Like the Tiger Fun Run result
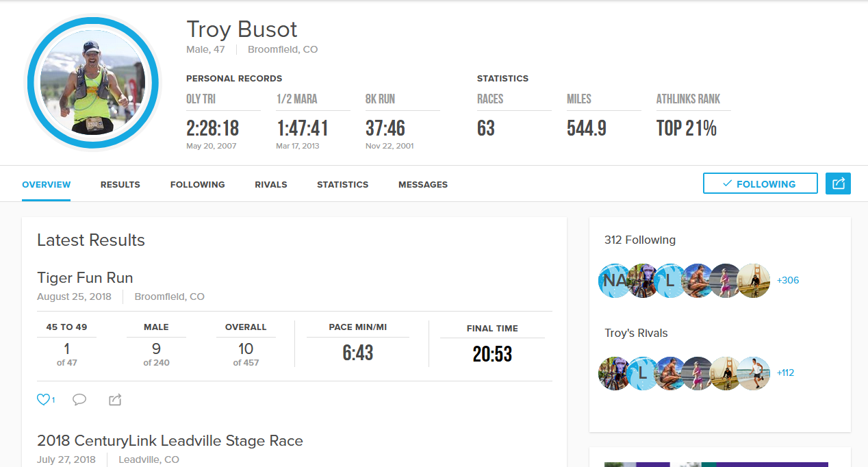868x467 pixels. (44, 400)
